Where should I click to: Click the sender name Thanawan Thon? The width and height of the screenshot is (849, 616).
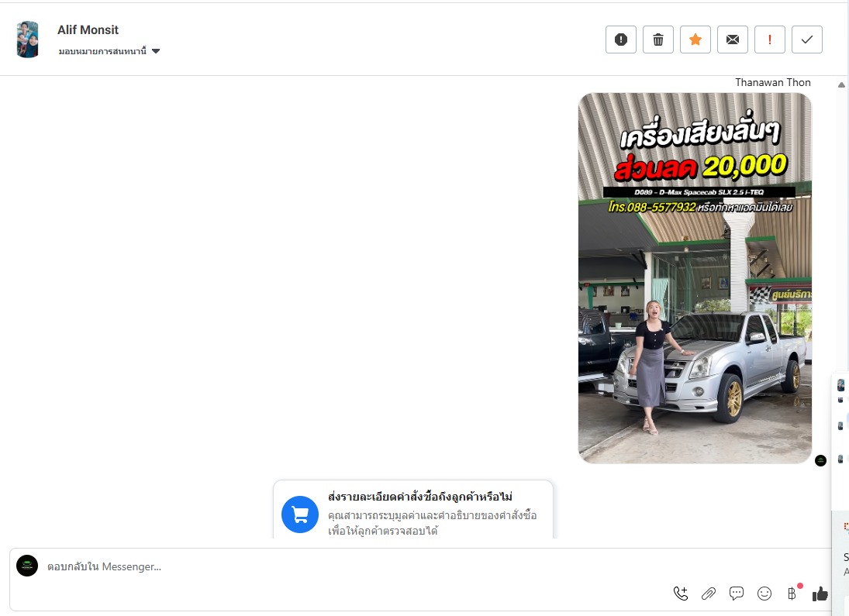coord(773,82)
